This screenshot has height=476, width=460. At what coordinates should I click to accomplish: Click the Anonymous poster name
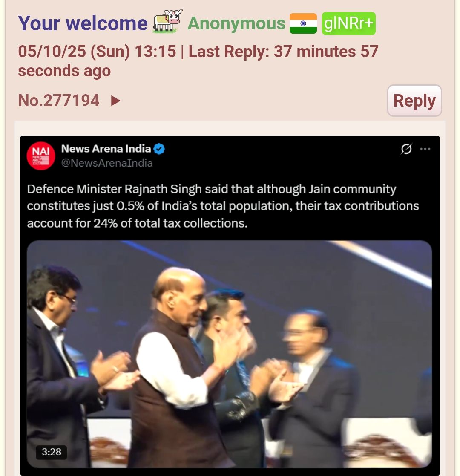236,23
